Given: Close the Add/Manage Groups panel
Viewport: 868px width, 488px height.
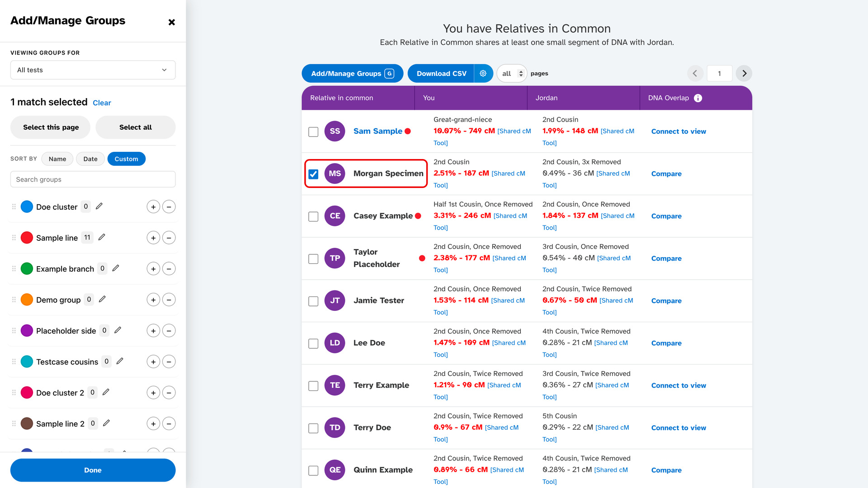Looking at the screenshot, I should [x=171, y=22].
